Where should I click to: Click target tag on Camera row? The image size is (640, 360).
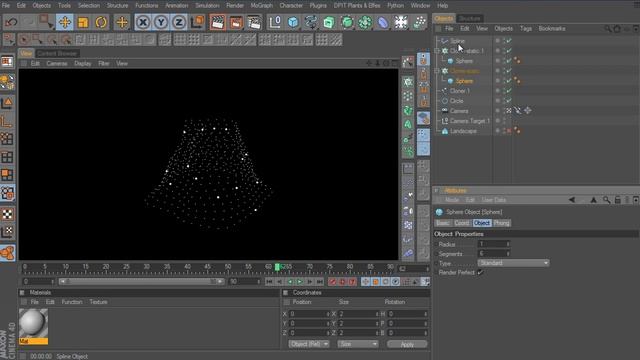click(528, 111)
